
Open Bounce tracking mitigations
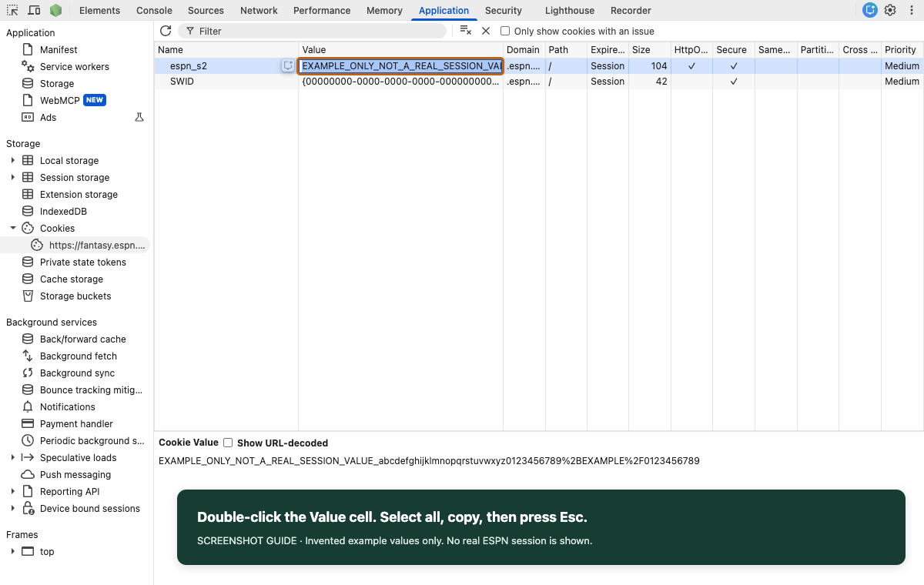92,389
